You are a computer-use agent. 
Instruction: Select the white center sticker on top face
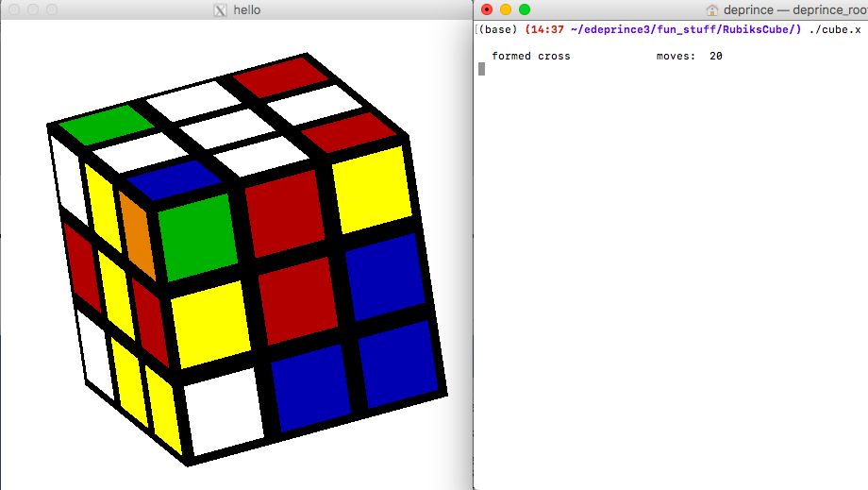228,127
